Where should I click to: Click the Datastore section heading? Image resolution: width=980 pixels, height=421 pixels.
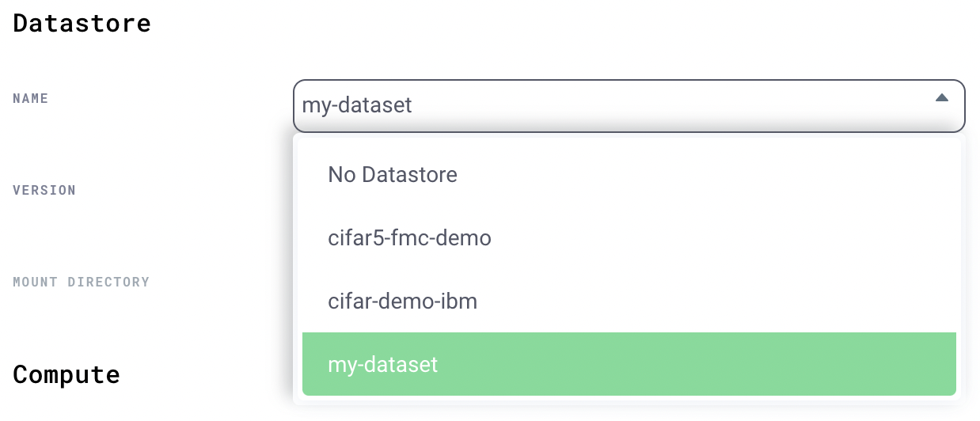[82, 23]
